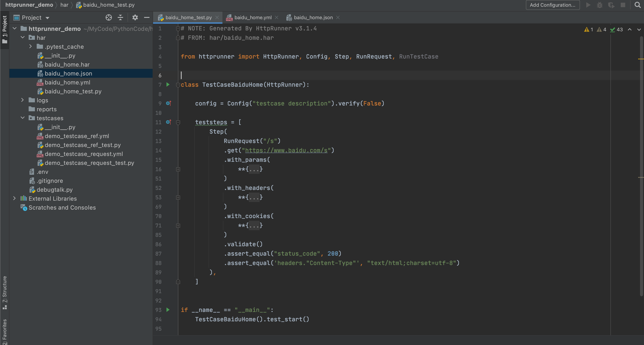Click the override gutter marker on line 11
Screen dimensions: 644x345
coord(168,122)
